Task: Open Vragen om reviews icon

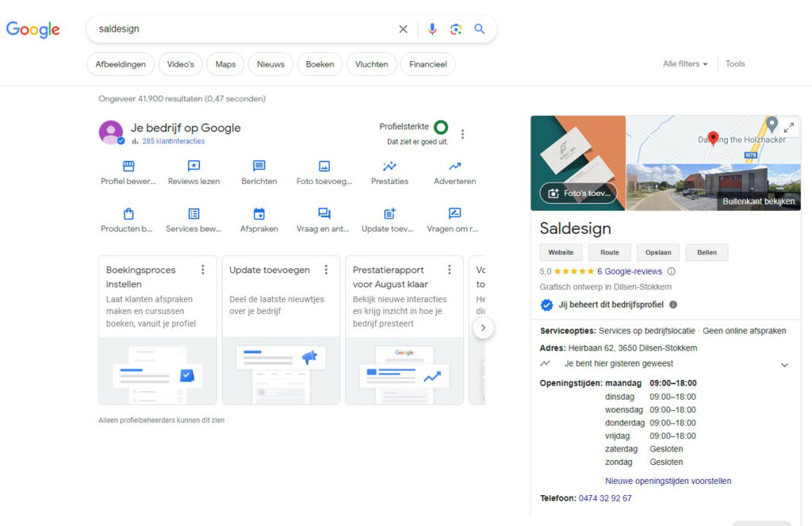Action: 454,213
